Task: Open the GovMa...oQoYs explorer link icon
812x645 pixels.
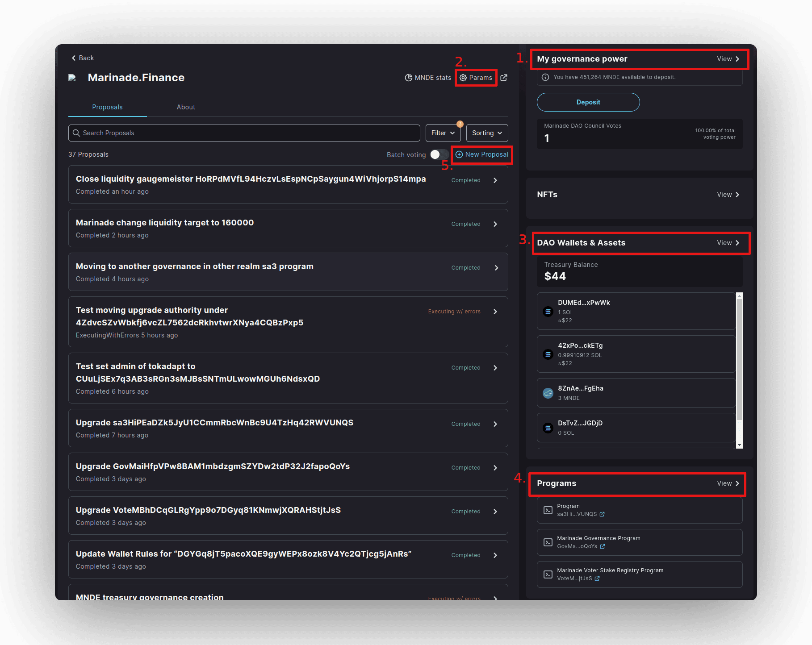Action: pyautogui.click(x=603, y=546)
